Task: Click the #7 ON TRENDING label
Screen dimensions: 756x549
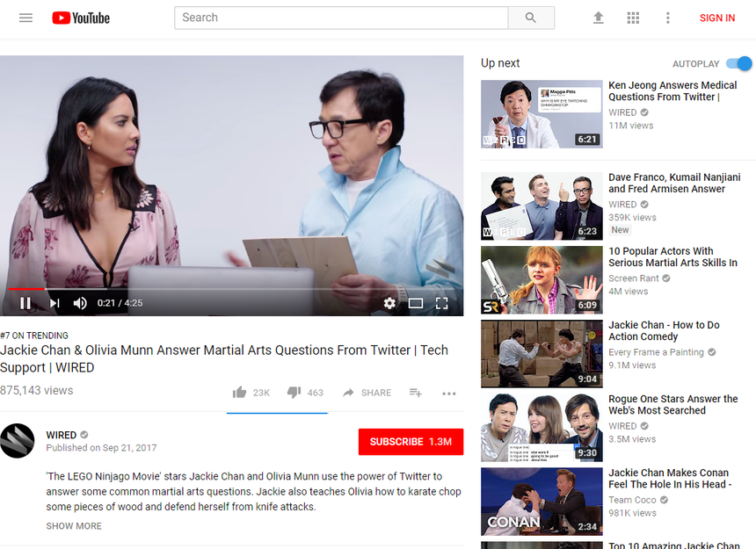Action: point(34,336)
